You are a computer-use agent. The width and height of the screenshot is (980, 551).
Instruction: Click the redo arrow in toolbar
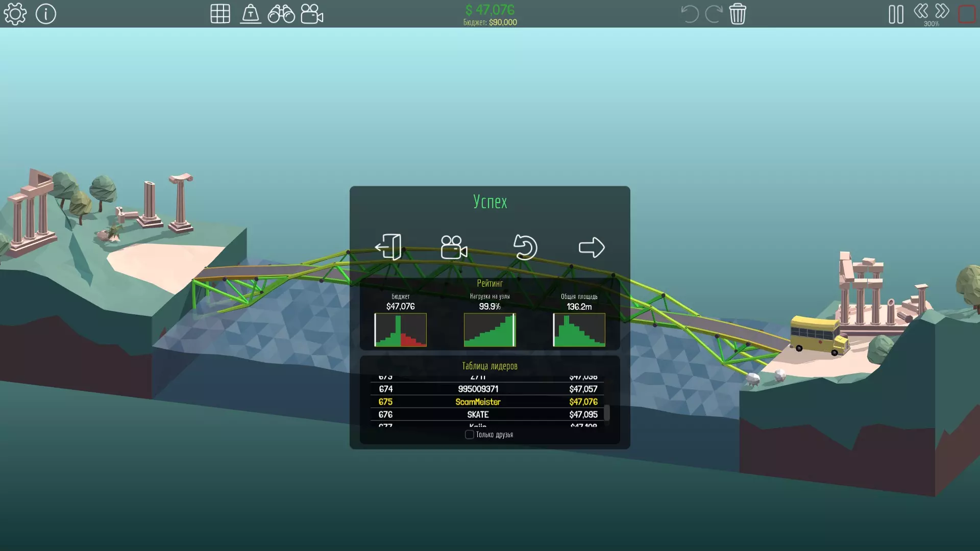(713, 14)
